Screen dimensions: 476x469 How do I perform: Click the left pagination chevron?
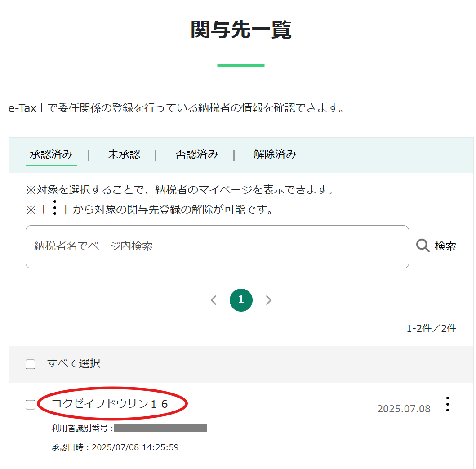pyautogui.click(x=214, y=300)
